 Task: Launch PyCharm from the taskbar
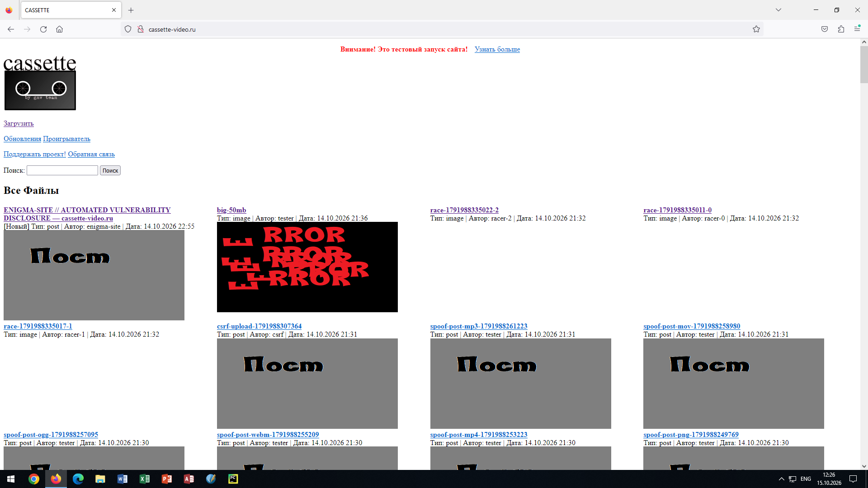click(x=233, y=479)
